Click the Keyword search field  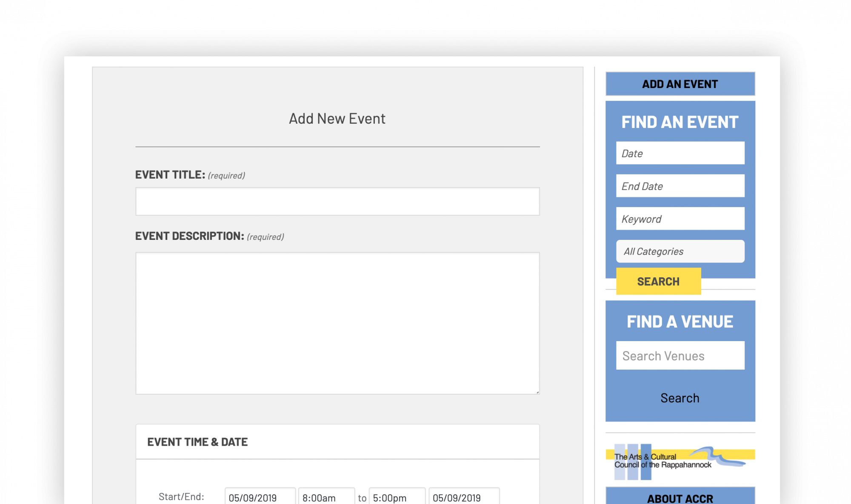click(680, 218)
